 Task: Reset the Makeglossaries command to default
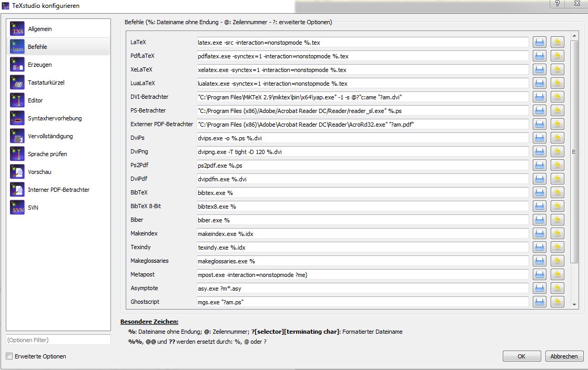(x=557, y=261)
